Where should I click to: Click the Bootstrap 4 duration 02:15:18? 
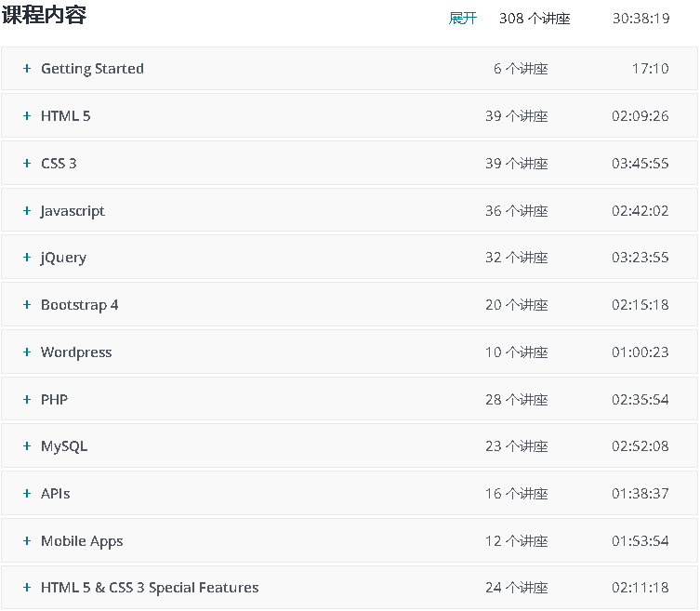point(640,305)
